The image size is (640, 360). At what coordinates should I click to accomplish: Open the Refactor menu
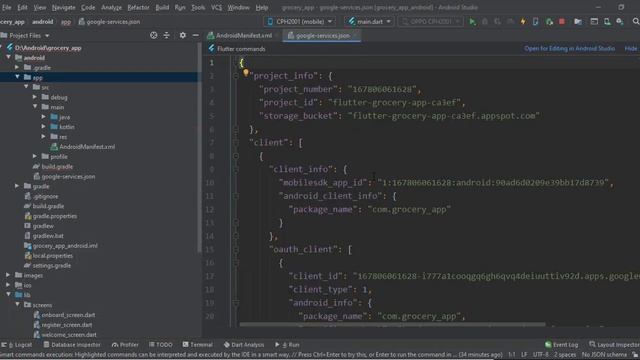pos(138,7)
